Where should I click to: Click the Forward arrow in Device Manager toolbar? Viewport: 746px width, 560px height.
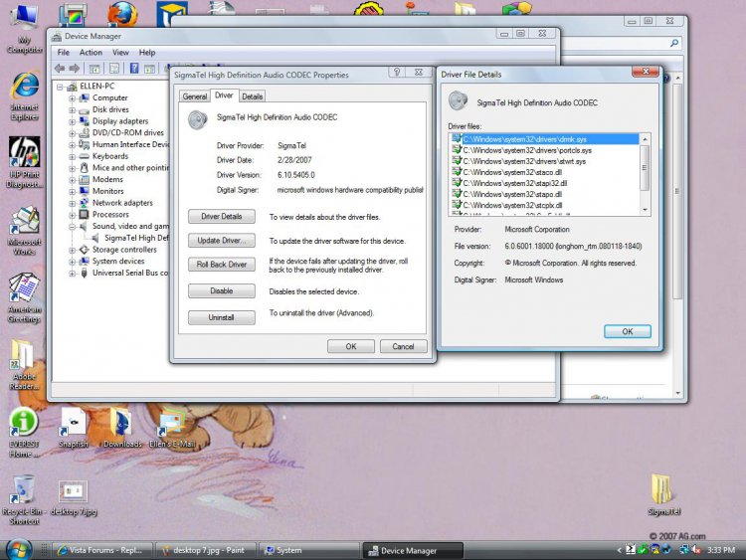coord(75,69)
